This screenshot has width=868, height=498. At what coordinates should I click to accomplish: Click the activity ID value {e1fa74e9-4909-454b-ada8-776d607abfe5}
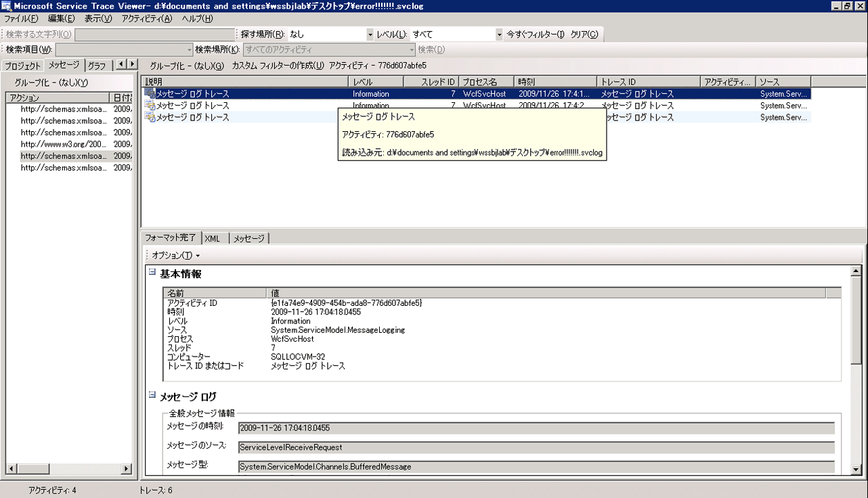347,303
